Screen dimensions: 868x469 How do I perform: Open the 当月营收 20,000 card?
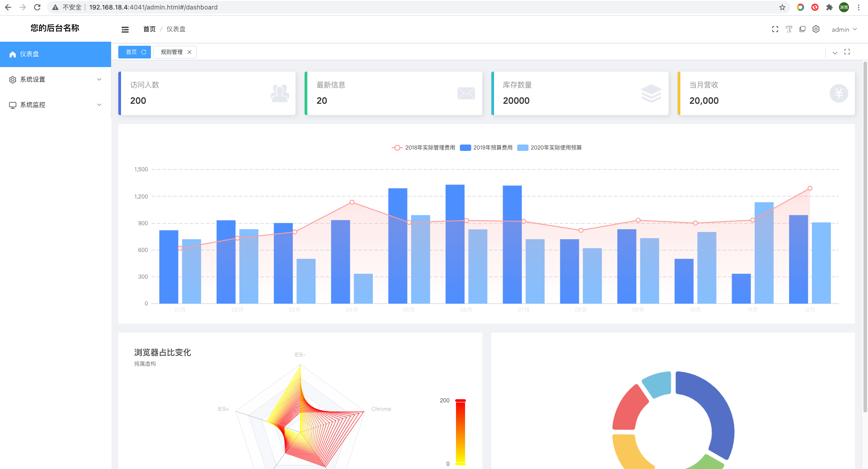click(766, 93)
